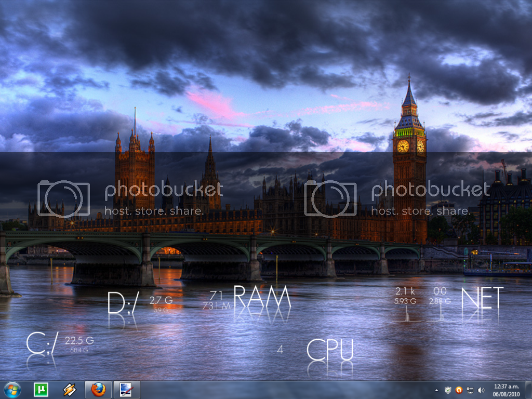Click the 2.7 G D drive value
Image resolution: width=532 pixels, height=399 pixels.
(161, 300)
